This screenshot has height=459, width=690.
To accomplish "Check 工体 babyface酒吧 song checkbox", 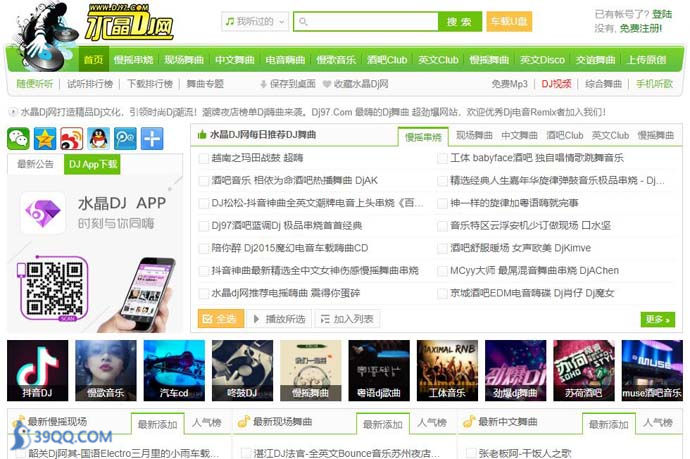I will coord(442,158).
